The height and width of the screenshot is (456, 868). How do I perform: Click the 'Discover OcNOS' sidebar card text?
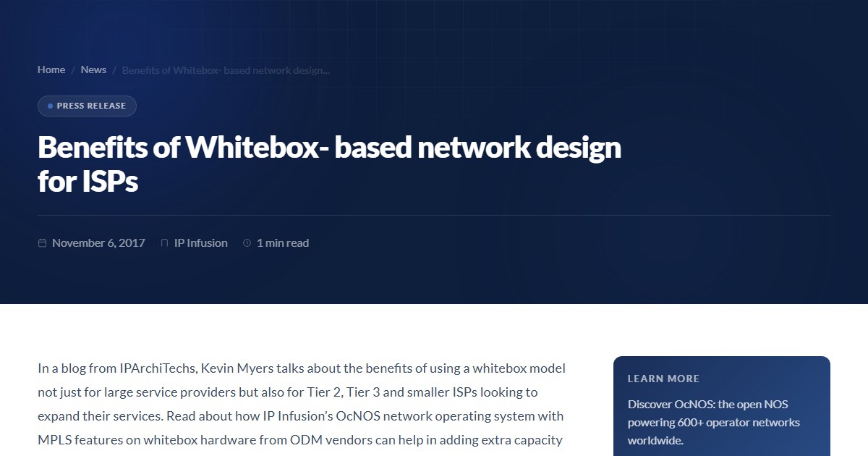pyautogui.click(x=714, y=422)
